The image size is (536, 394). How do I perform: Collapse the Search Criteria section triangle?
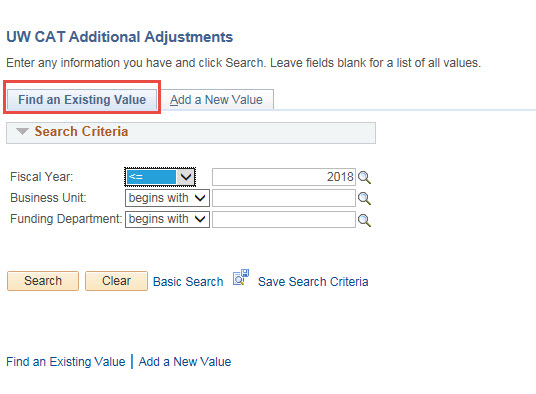coord(22,132)
